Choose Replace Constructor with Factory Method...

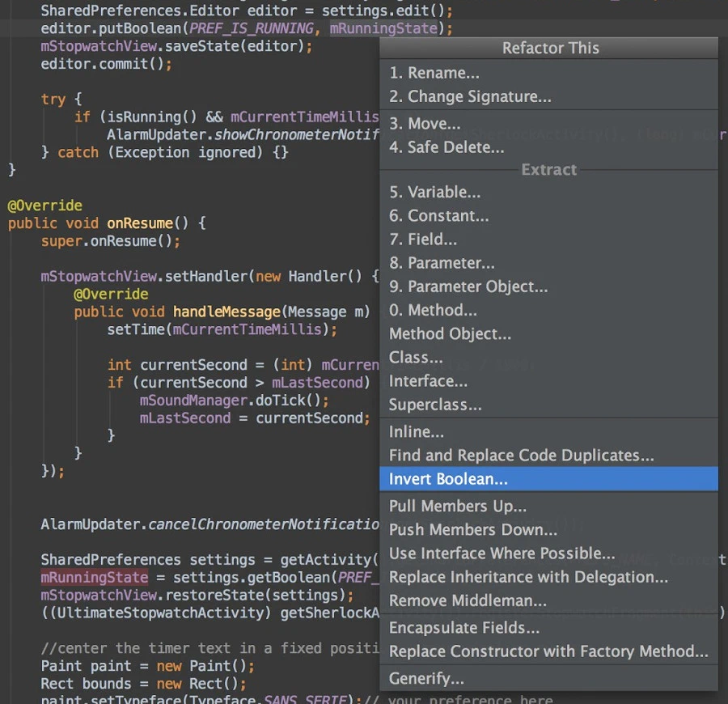(x=548, y=651)
